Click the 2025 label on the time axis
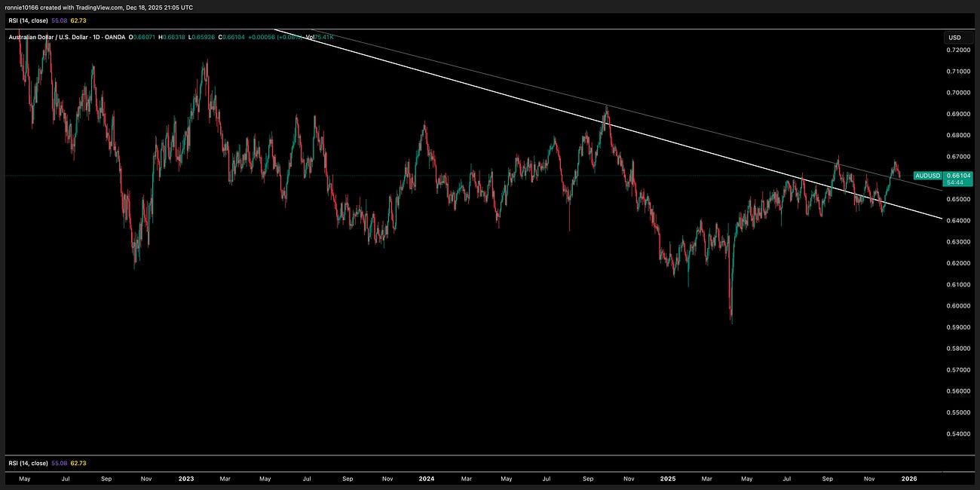Image resolution: width=980 pixels, height=490 pixels. [x=668, y=479]
